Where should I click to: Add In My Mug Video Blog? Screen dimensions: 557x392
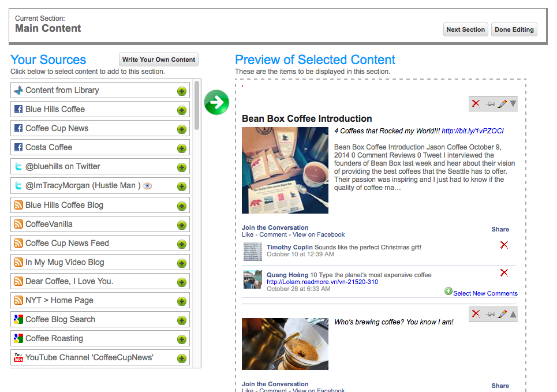point(181,263)
